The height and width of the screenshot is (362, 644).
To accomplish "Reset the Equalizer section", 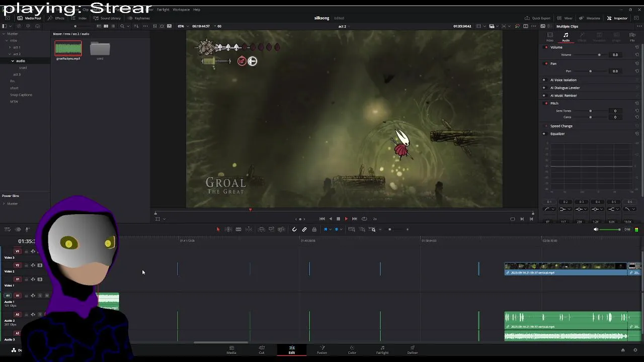I will pyautogui.click(x=638, y=134).
